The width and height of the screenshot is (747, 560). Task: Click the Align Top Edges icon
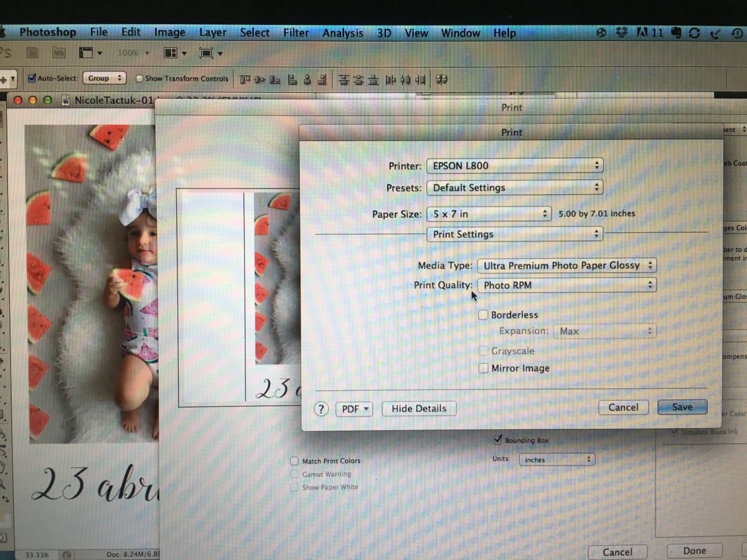(245, 80)
